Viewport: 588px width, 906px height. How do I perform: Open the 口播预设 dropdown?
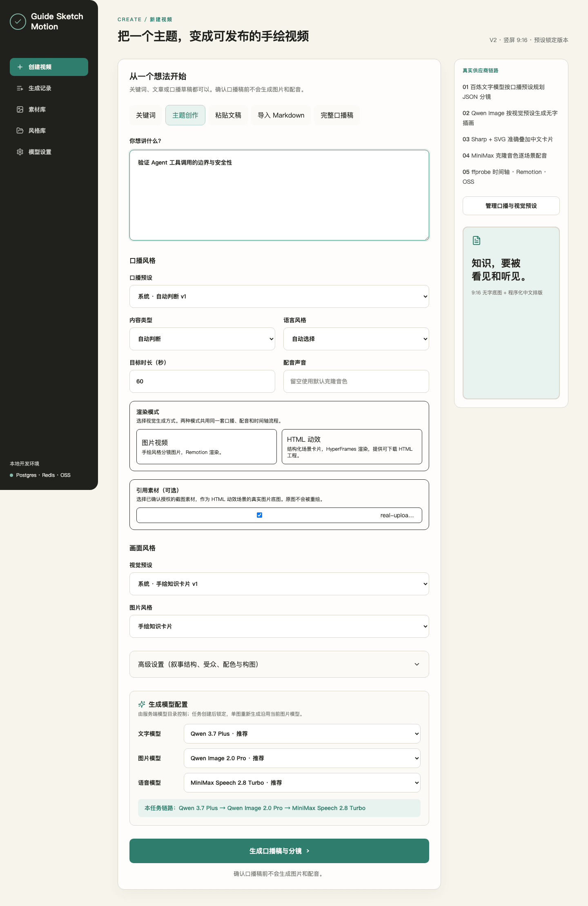point(279,296)
